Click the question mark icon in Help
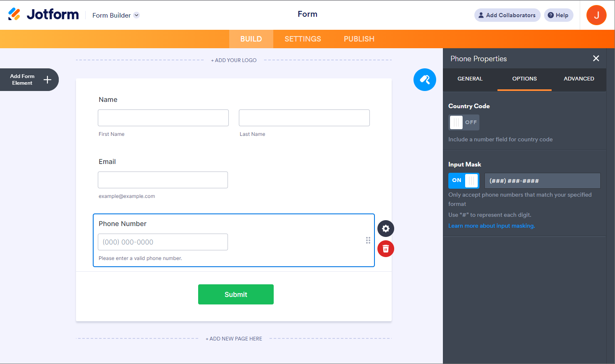This screenshot has width=615, height=364. [x=551, y=15]
